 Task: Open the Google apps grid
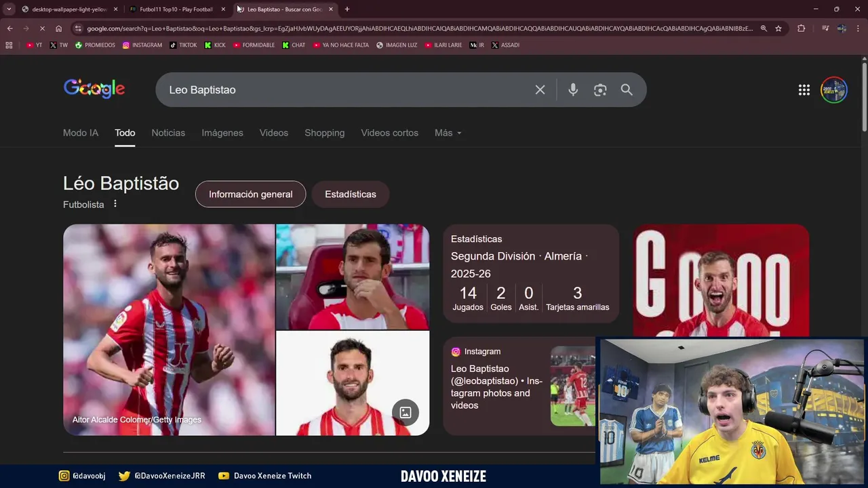pyautogui.click(x=804, y=89)
